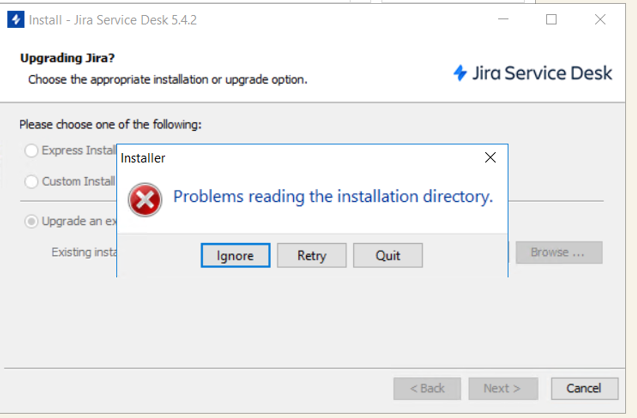The height and width of the screenshot is (418, 637).
Task: Maximize the Jira Service Desk install window
Action: 551,19
